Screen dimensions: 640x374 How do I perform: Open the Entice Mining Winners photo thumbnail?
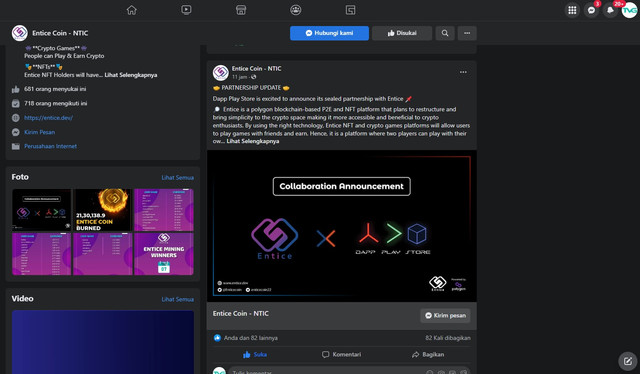164,254
